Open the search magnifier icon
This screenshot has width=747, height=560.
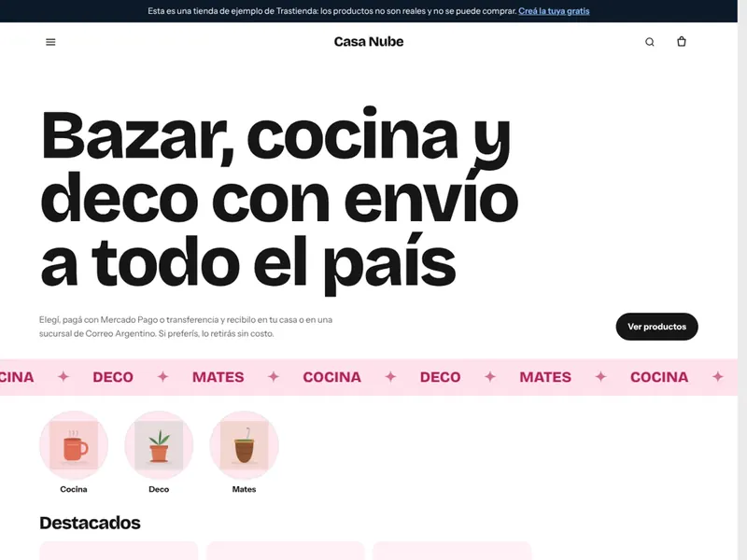[x=649, y=42]
